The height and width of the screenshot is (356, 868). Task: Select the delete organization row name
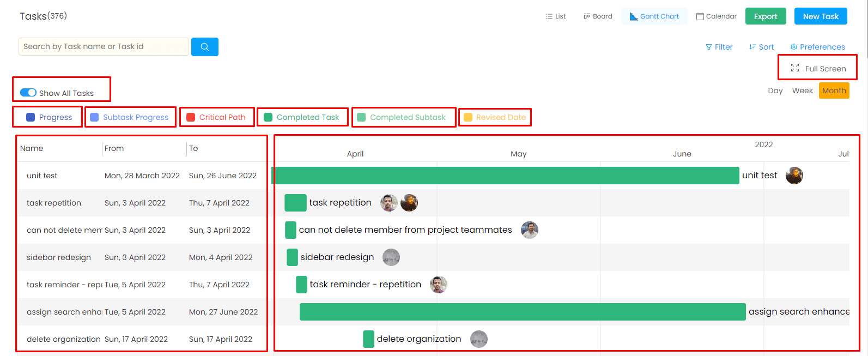pos(64,339)
